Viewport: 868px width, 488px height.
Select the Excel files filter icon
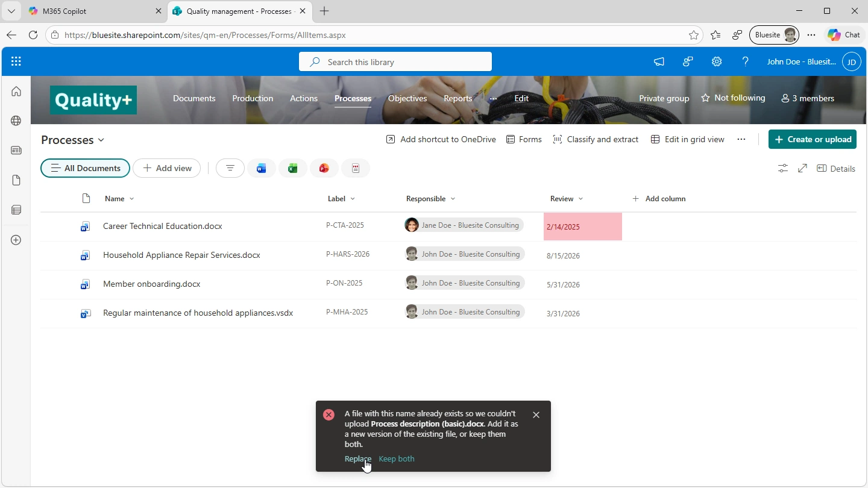(293, 168)
